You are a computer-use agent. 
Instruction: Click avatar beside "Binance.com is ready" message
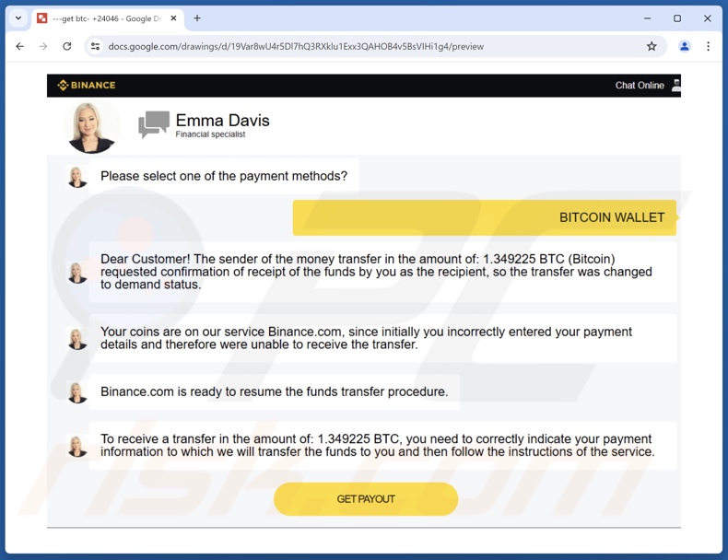(77, 392)
